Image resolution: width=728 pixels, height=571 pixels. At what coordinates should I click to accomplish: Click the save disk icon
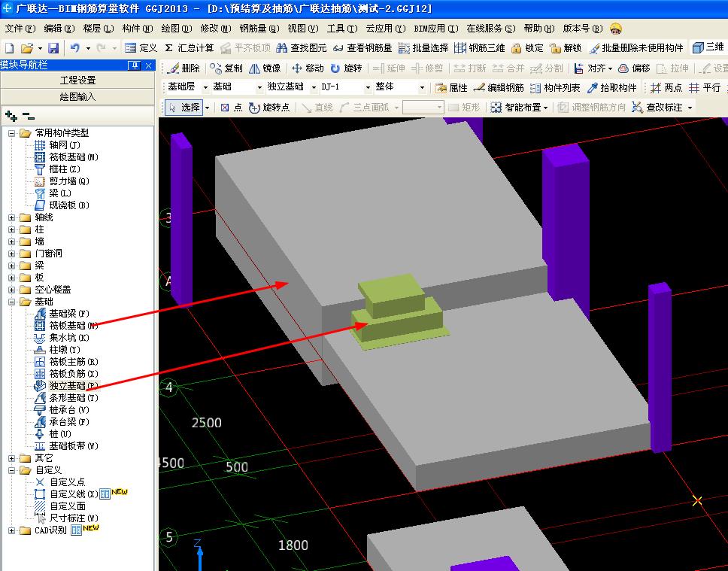click(x=53, y=48)
